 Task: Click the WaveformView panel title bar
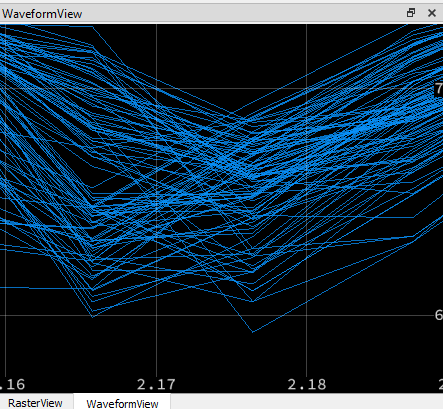pyautogui.click(x=221, y=14)
